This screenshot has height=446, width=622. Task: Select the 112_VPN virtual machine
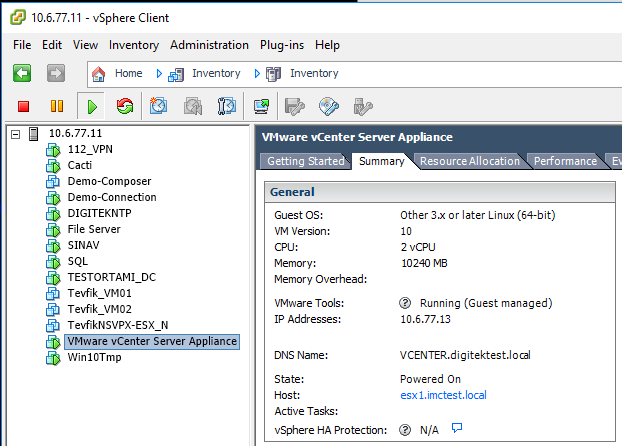click(x=90, y=149)
